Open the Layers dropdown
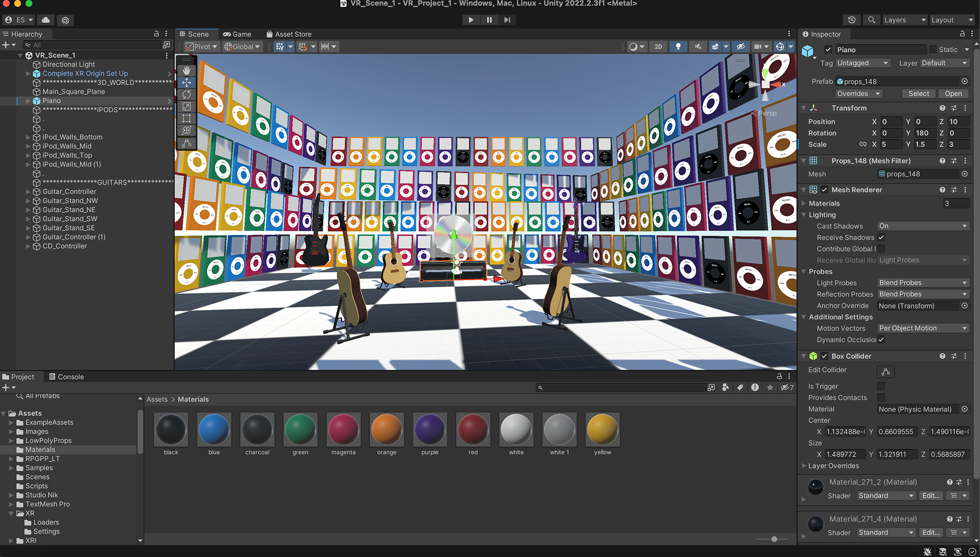 (x=904, y=20)
